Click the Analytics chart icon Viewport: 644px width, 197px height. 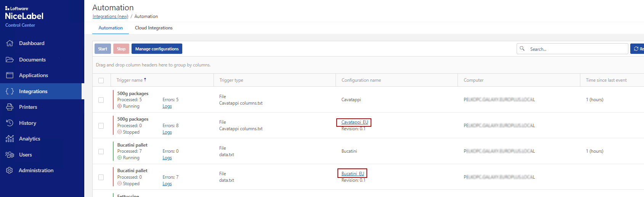[x=10, y=139]
